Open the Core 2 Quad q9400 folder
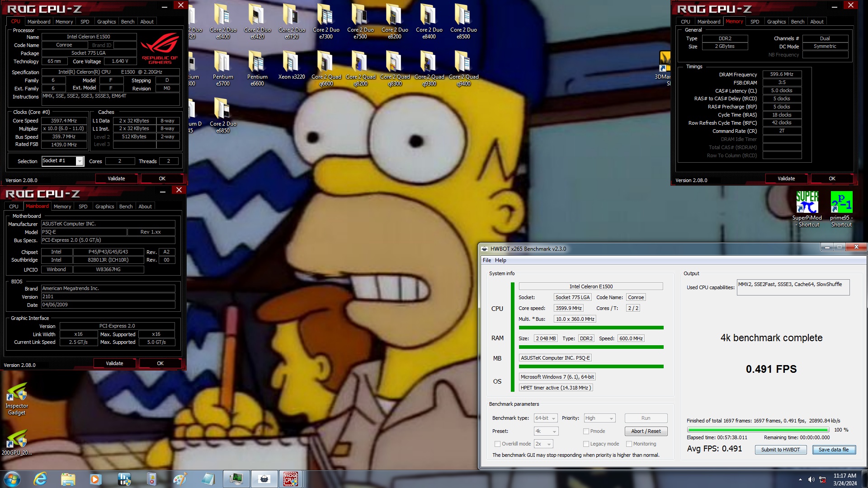Viewport: 868px width, 488px height. (463, 68)
